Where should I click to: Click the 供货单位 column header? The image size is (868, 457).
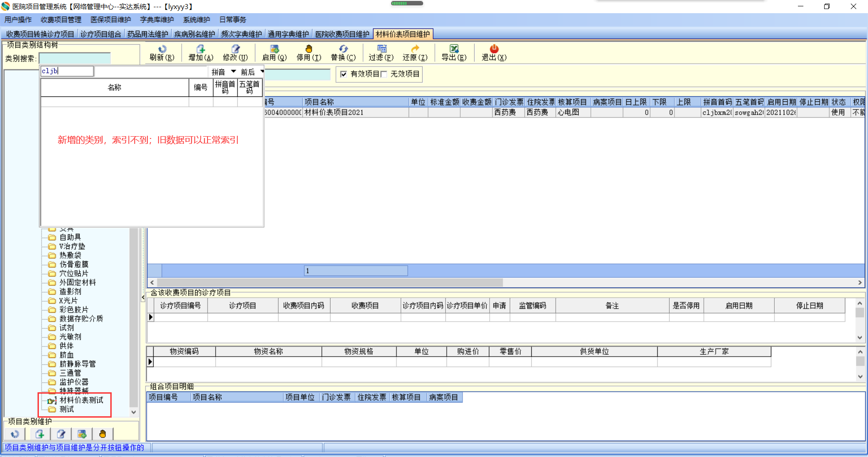coord(594,351)
